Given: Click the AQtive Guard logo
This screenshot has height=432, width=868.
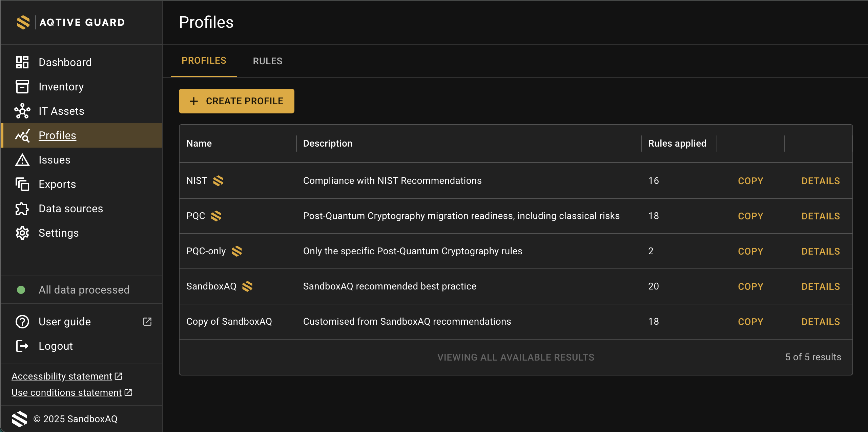Looking at the screenshot, I should click(71, 22).
